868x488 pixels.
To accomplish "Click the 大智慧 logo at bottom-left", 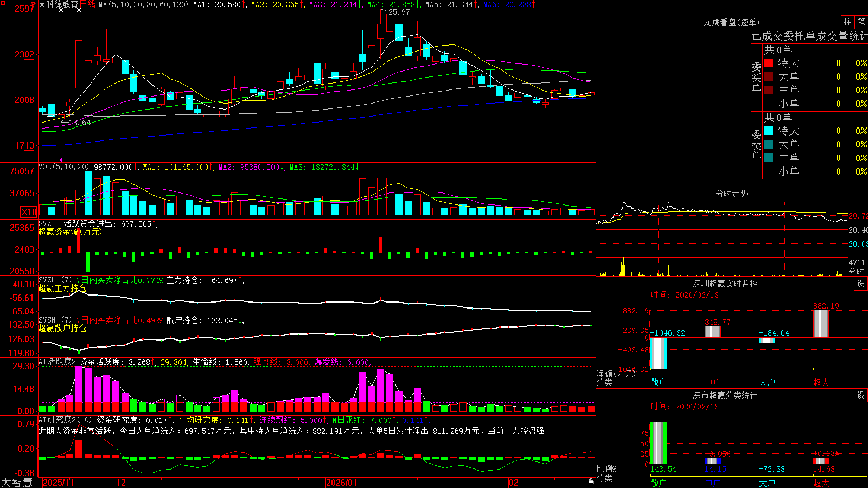I will tap(17, 482).
